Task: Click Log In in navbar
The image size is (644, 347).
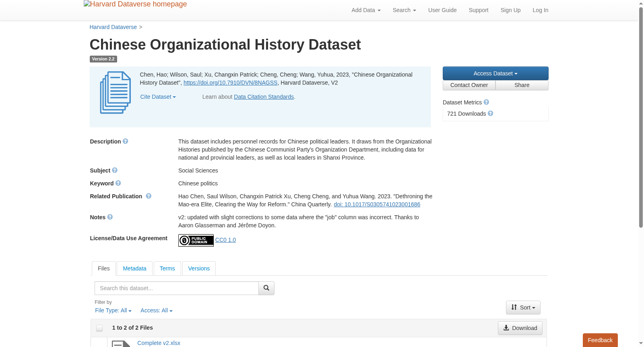Action: tap(541, 10)
